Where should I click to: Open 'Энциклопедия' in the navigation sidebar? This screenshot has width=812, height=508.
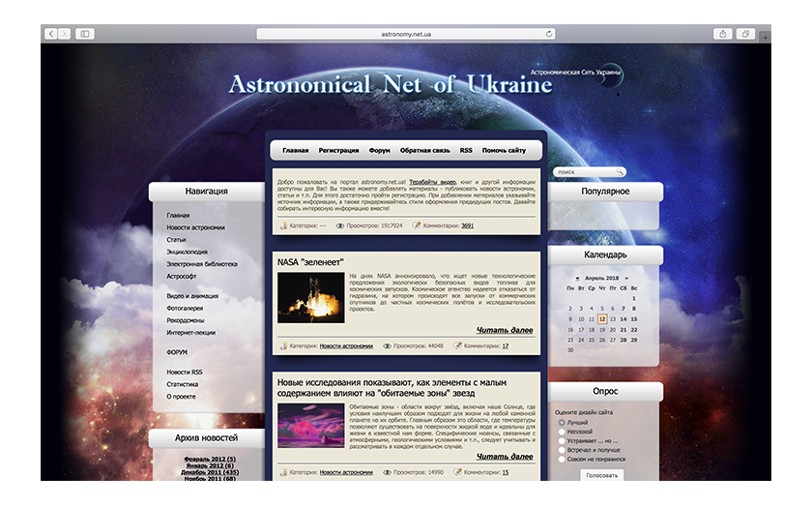point(187,252)
